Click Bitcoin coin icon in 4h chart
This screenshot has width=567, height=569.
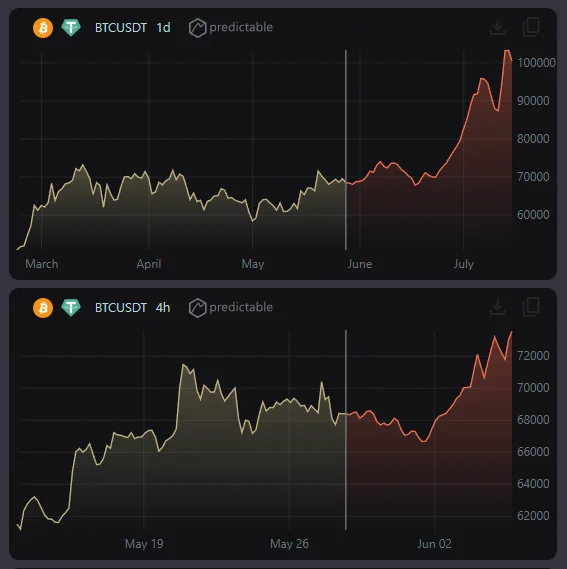pyautogui.click(x=43, y=308)
